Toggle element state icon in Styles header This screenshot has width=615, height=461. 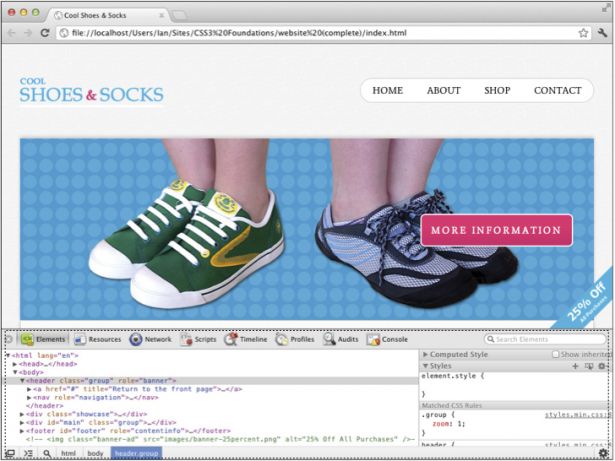(x=588, y=366)
